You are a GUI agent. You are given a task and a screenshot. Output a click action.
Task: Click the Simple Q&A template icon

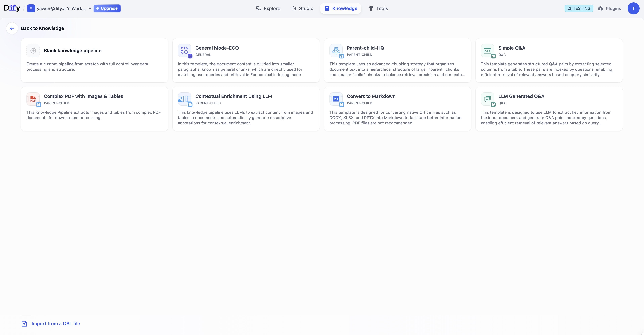pyautogui.click(x=487, y=51)
